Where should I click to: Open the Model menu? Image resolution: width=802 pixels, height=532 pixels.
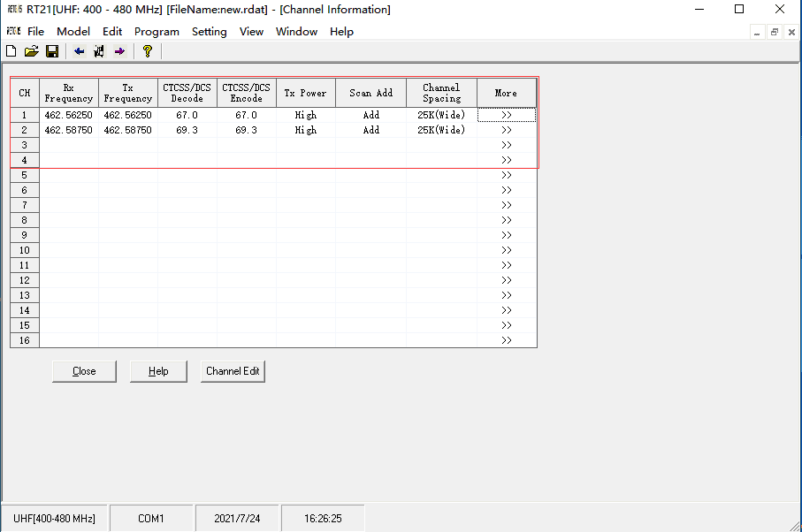(x=73, y=32)
